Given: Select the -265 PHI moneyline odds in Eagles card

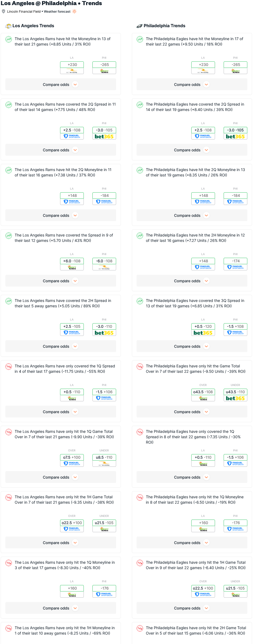Looking at the screenshot, I should point(235,65).
